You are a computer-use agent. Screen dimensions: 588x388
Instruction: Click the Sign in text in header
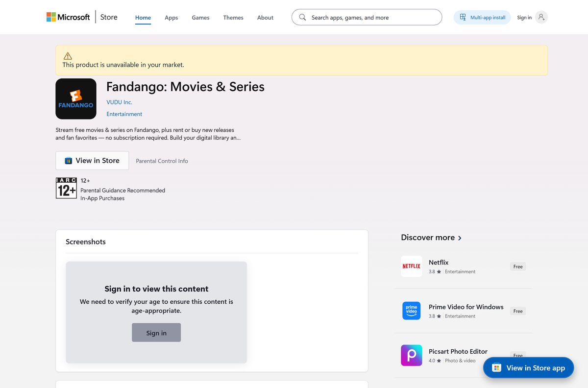point(524,18)
